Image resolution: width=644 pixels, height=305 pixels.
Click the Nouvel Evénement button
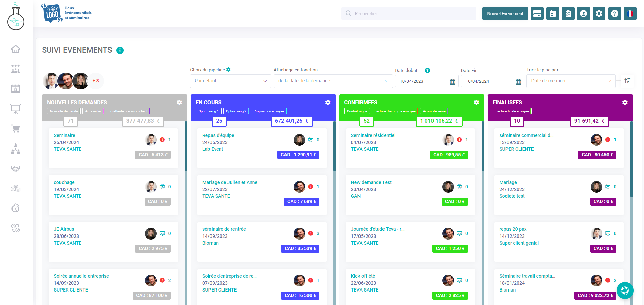[505, 13]
